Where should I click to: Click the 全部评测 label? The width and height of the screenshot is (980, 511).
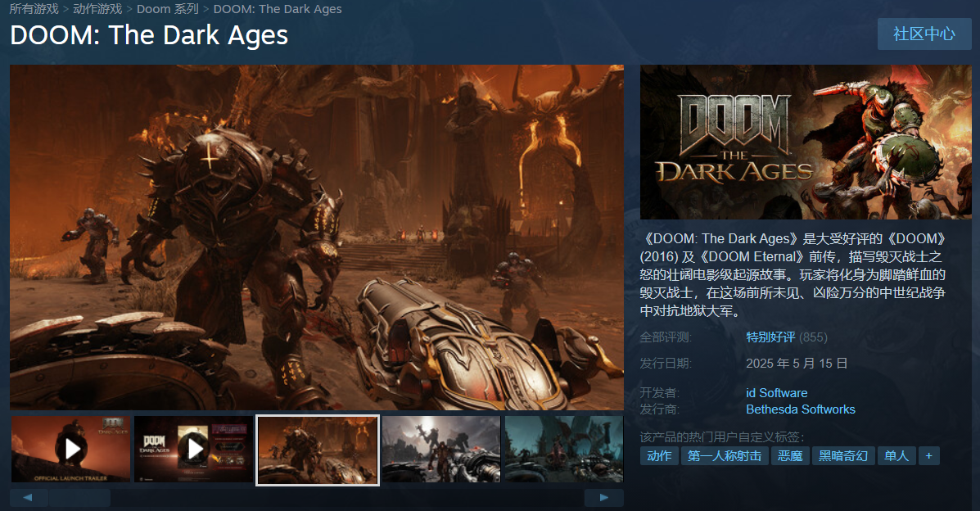(x=665, y=337)
